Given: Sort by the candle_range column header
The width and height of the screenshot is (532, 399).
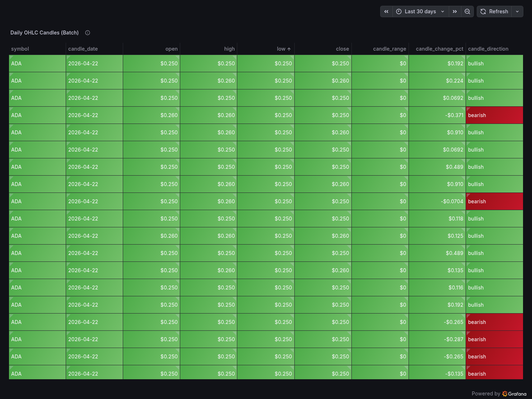Looking at the screenshot, I should pos(389,49).
